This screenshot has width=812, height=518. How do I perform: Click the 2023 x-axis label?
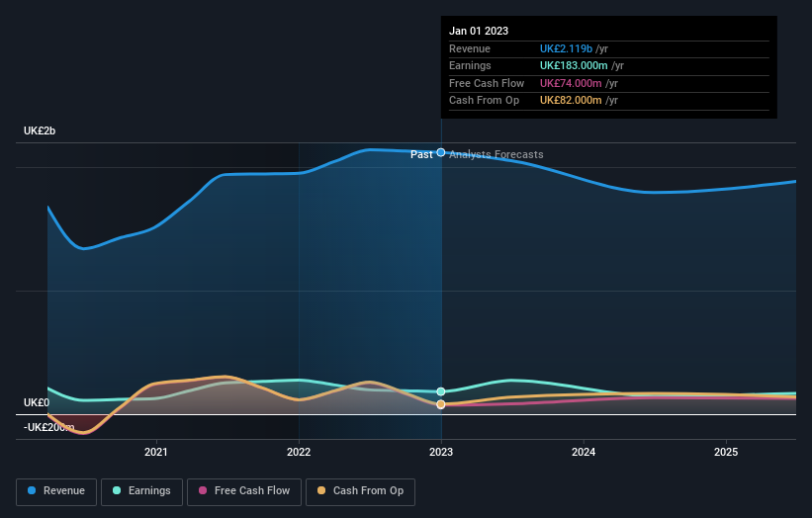point(441,452)
